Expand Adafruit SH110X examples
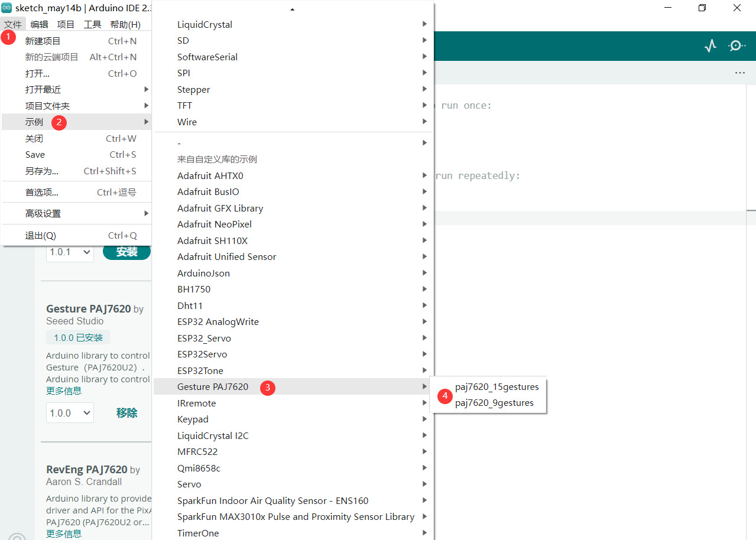 (293, 240)
